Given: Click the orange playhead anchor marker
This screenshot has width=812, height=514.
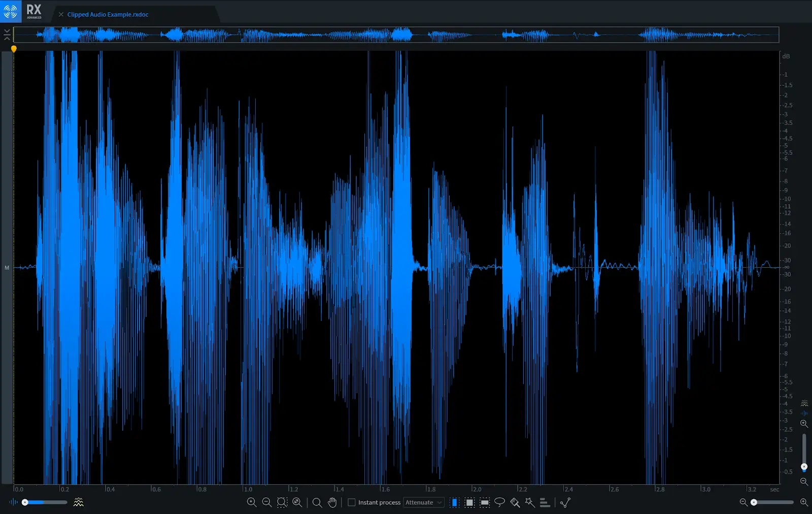Looking at the screenshot, I should click(14, 49).
